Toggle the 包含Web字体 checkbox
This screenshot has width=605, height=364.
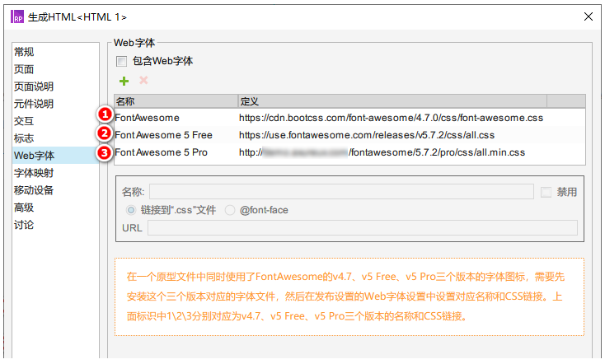121,61
